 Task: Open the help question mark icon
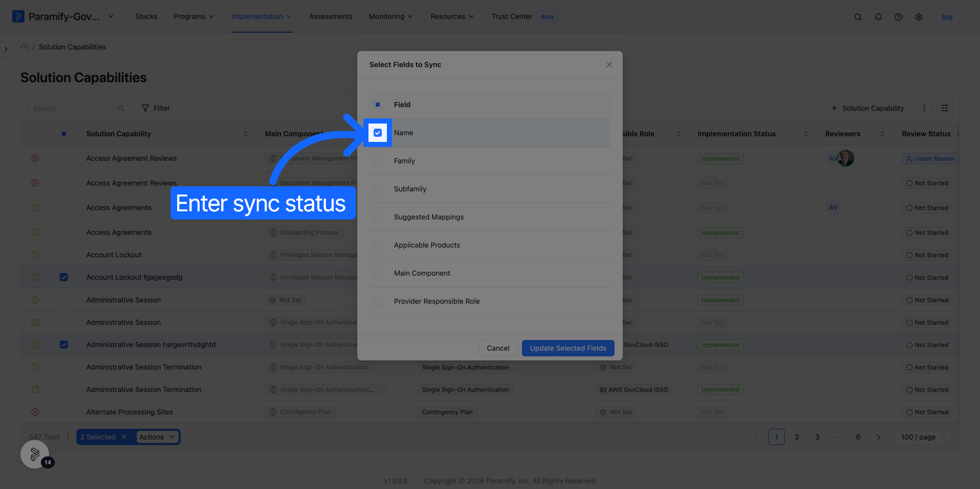pos(899,17)
